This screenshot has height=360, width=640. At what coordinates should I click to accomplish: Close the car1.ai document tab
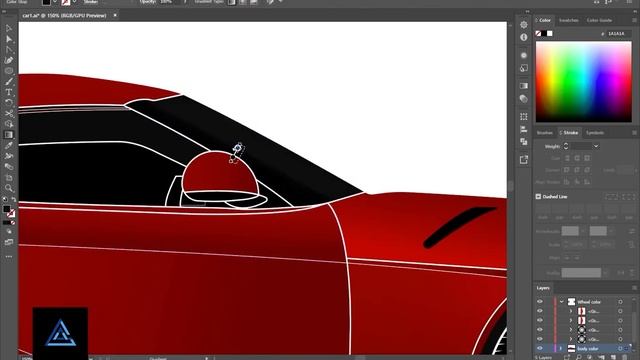point(115,15)
